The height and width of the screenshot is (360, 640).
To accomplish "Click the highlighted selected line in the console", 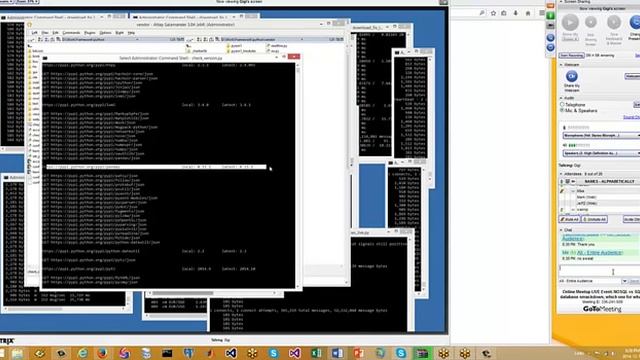I will (x=156, y=167).
